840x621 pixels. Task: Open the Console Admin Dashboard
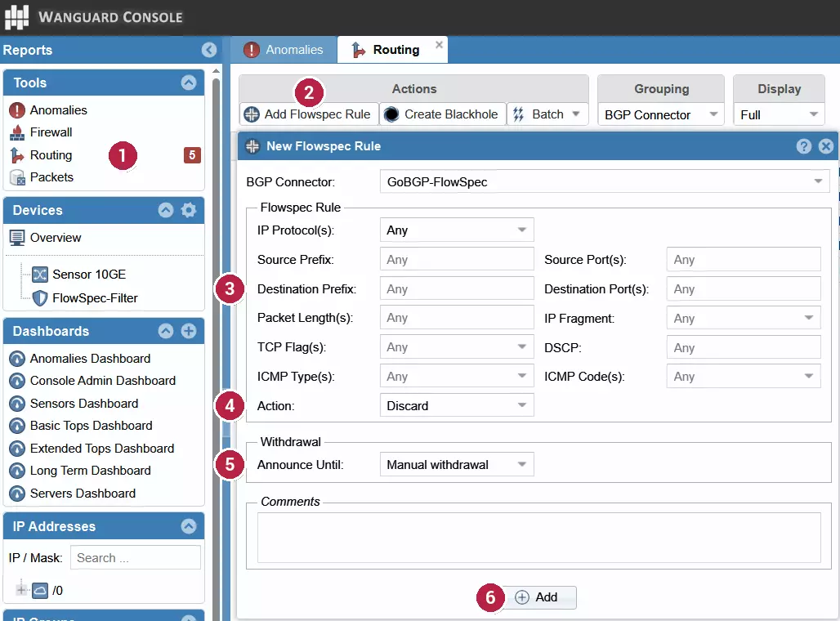tap(103, 381)
